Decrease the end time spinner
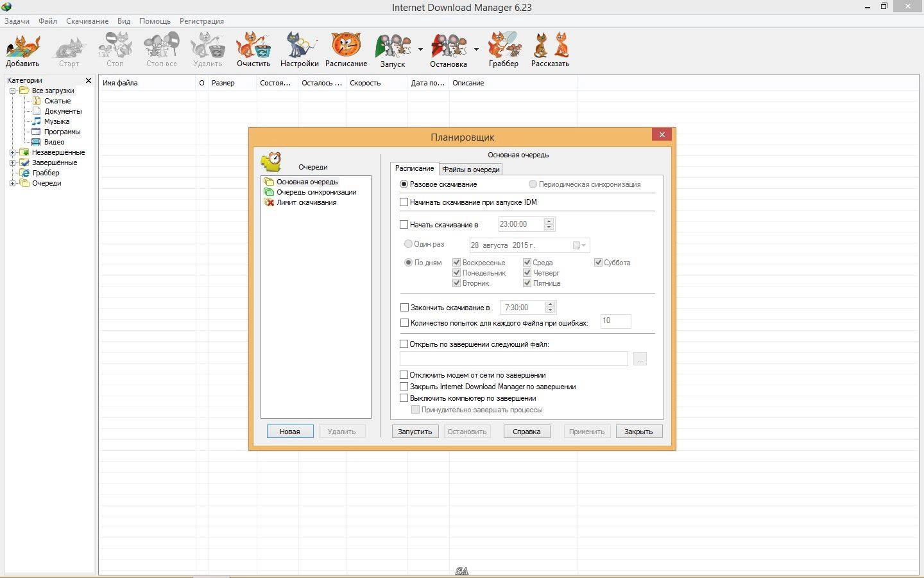 pyautogui.click(x=550, y=311)
